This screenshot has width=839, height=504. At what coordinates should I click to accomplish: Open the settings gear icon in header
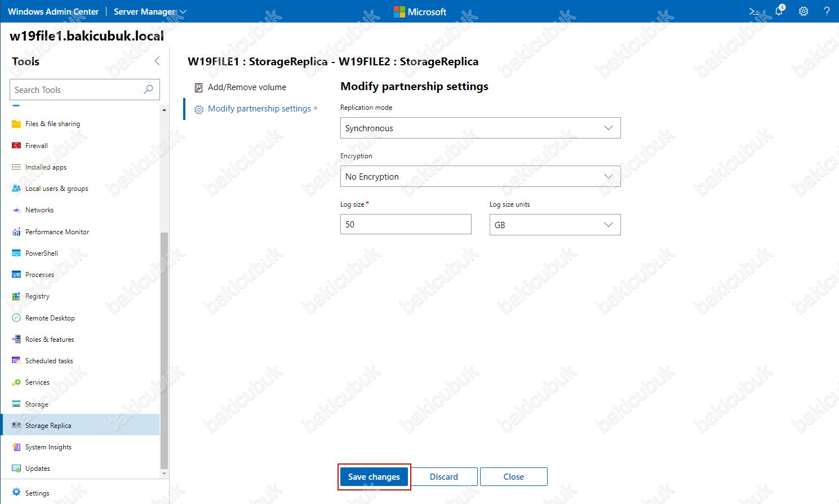[804, 11]
